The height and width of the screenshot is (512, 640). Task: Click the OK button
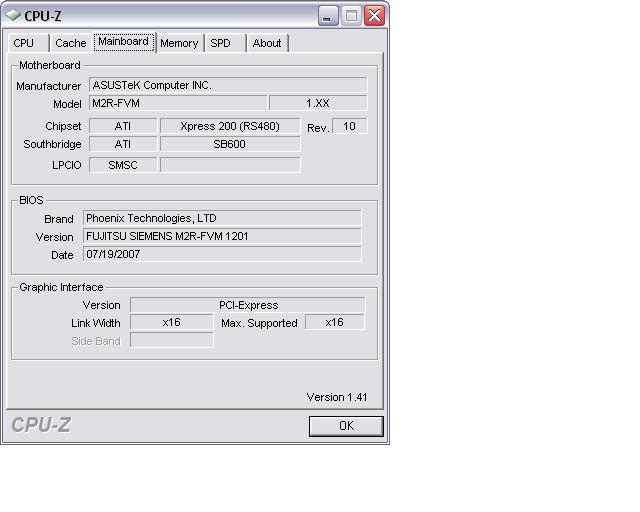tap(346, 426)
